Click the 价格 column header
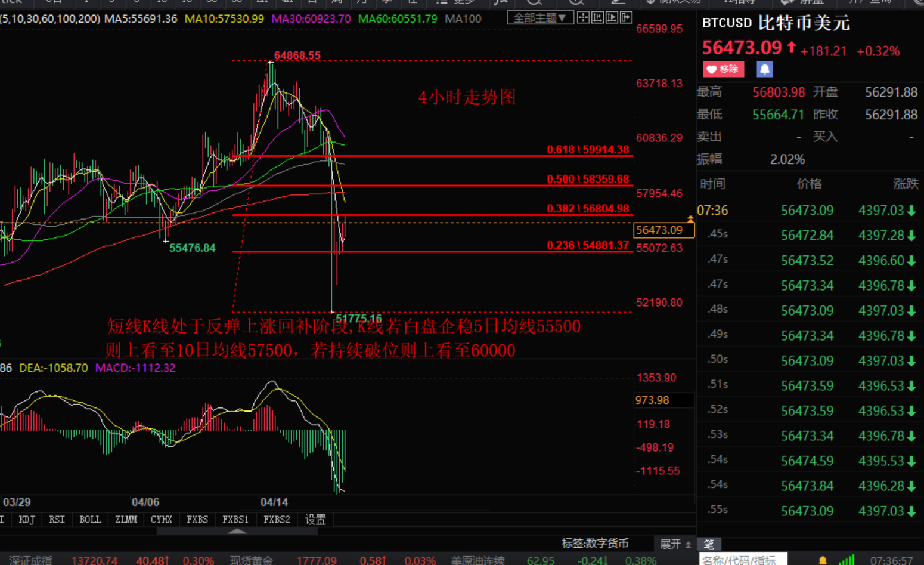The image size is (924, 565). pyautogui.click(x=810, y=184)
